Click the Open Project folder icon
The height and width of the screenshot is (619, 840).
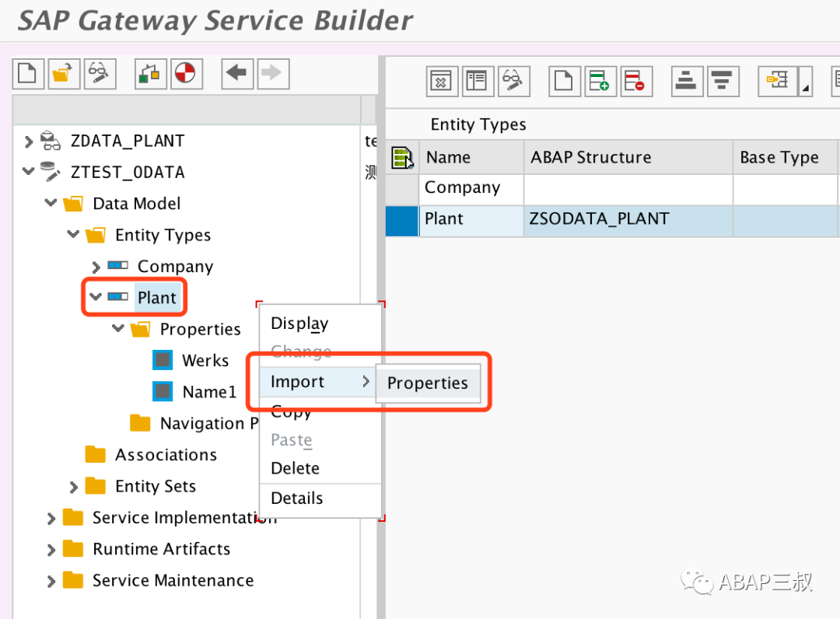[63, 73]
